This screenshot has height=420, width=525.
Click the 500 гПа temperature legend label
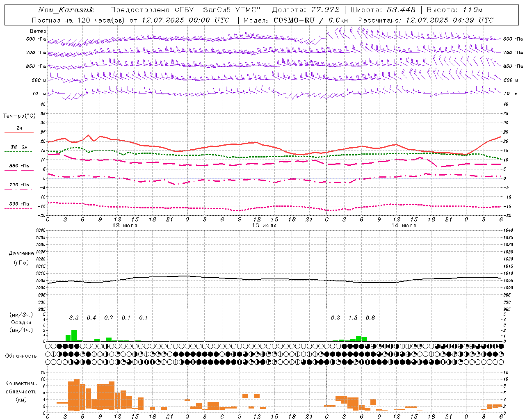pyautogui.click(x=19, y=204)
